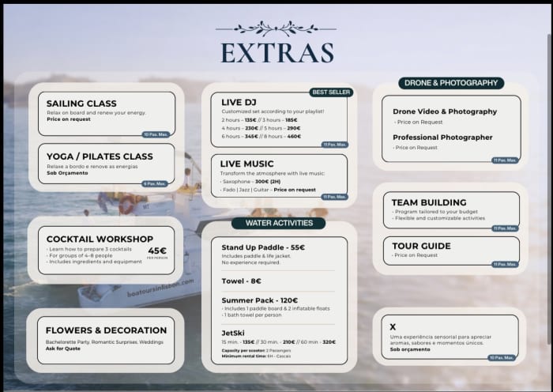The height and width of the screenshot is (392, 553).
Task: Click the 45€ Cocktail Workshop price
Action: pos(157,251)
